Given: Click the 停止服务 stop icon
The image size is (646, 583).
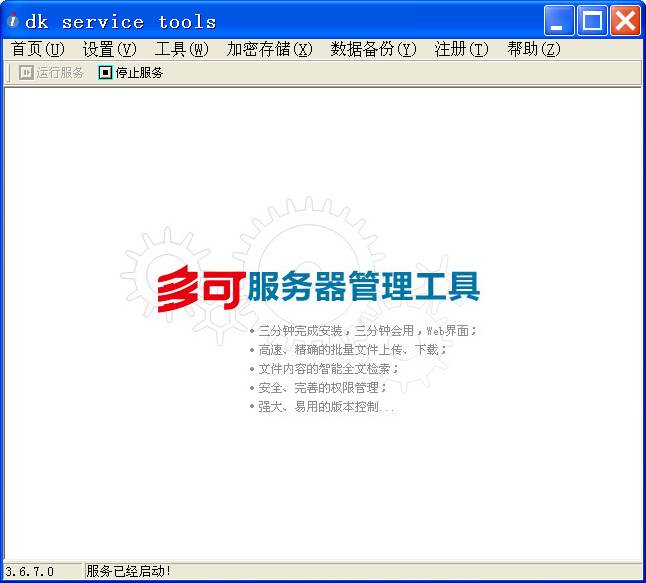Looking at the screenshot, I should tap(105, 73).
